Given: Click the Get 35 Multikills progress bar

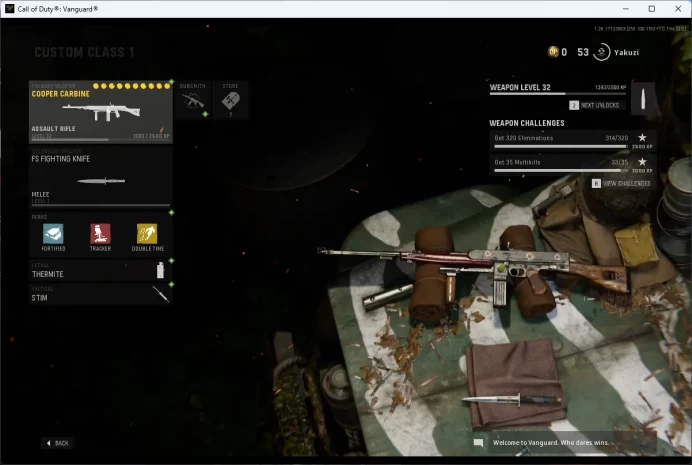Looking at the screenshot, I should tap(560, 171).
